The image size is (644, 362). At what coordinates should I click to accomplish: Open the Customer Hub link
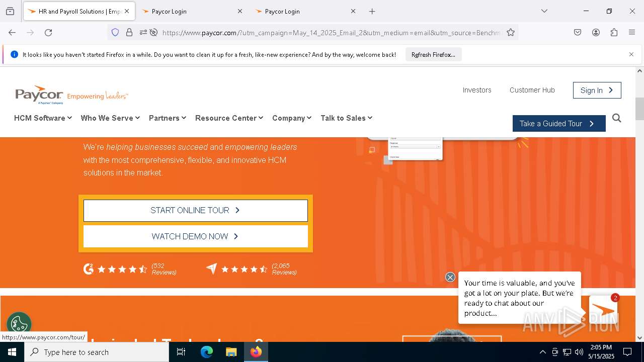tap(532, 90)
